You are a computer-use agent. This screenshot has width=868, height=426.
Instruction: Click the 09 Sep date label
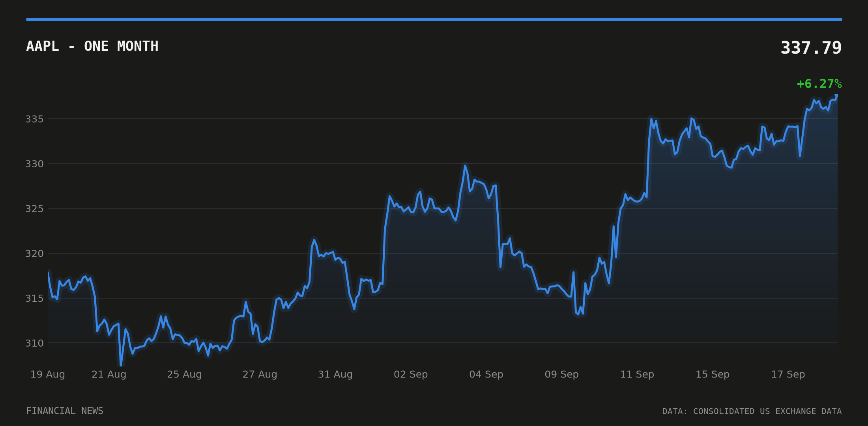562,374
